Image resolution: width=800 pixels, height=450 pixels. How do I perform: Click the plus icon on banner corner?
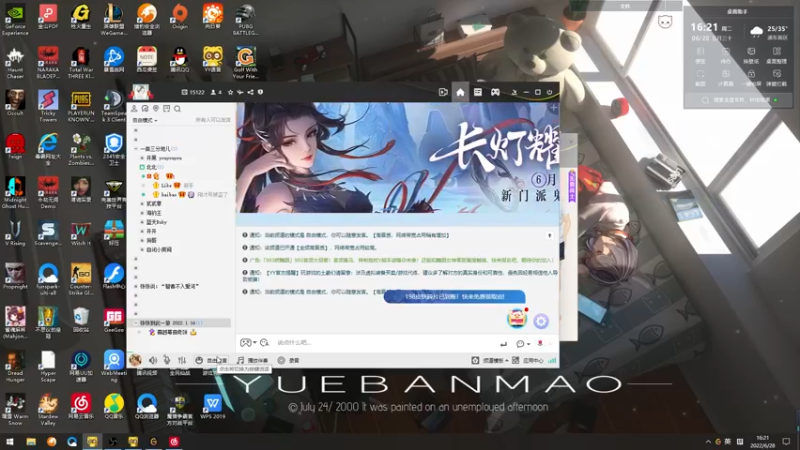tap(554, 108)
